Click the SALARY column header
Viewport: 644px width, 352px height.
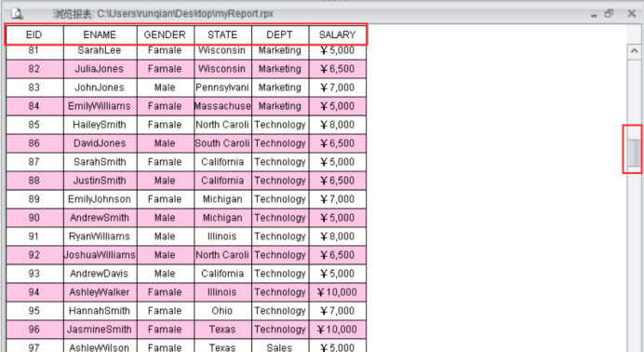[x=338, y=34]
